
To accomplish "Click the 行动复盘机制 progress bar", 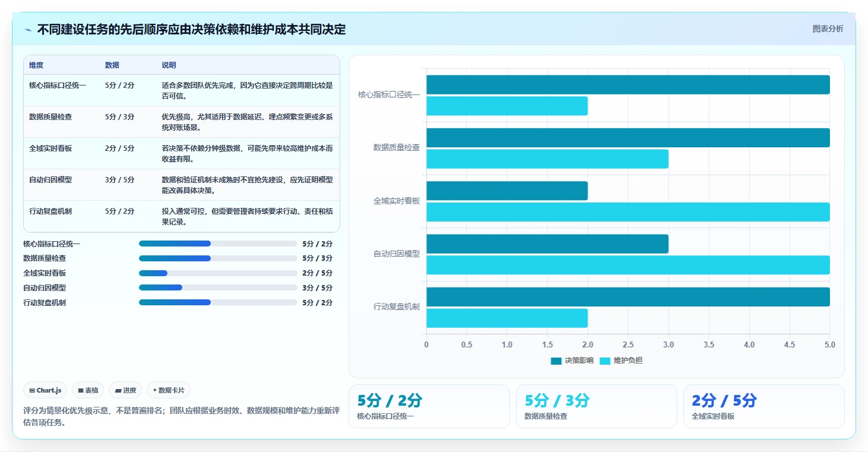I will click(218, 302).
